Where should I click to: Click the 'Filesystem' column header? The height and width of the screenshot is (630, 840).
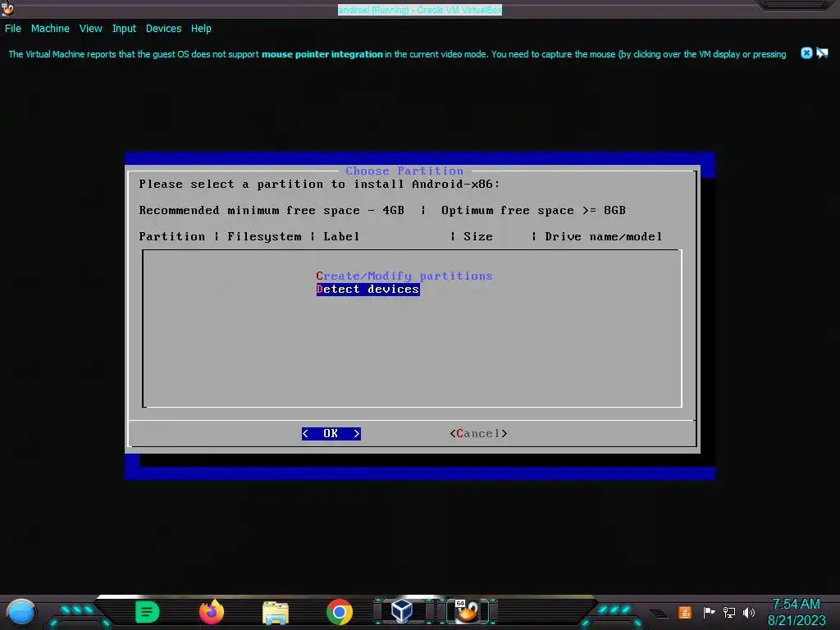click(x=264, y=237)
